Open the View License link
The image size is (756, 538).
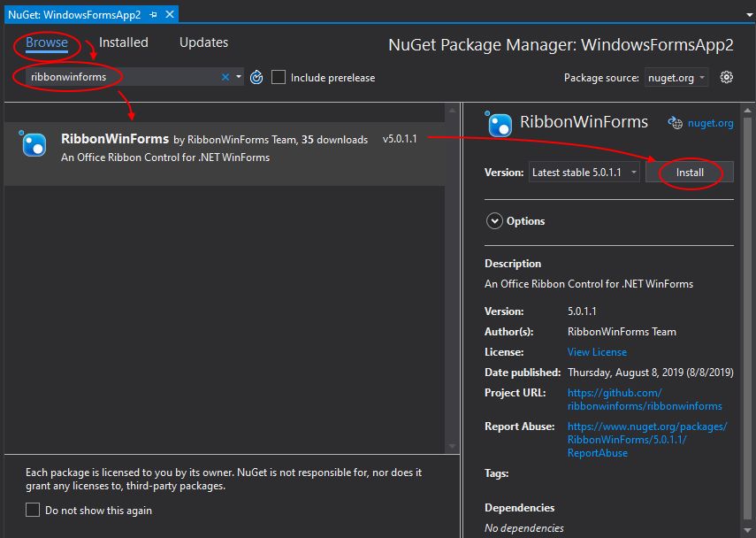[597, 352]
